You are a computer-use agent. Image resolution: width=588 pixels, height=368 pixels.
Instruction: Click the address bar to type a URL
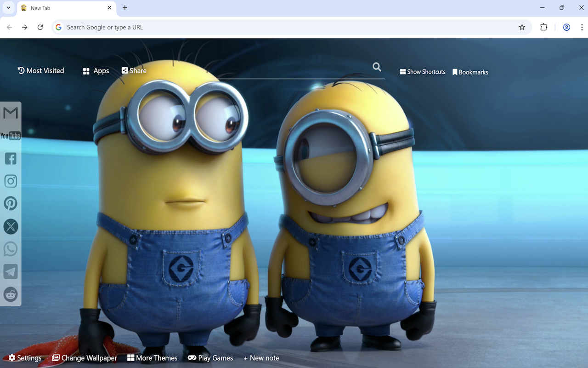point(184,27)
